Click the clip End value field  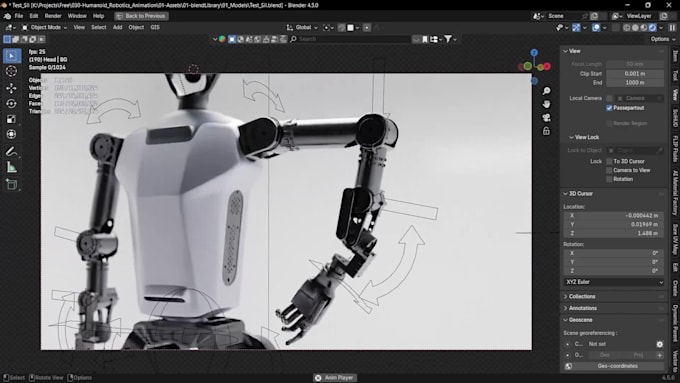pyautogui.click(x=635, y=82)
